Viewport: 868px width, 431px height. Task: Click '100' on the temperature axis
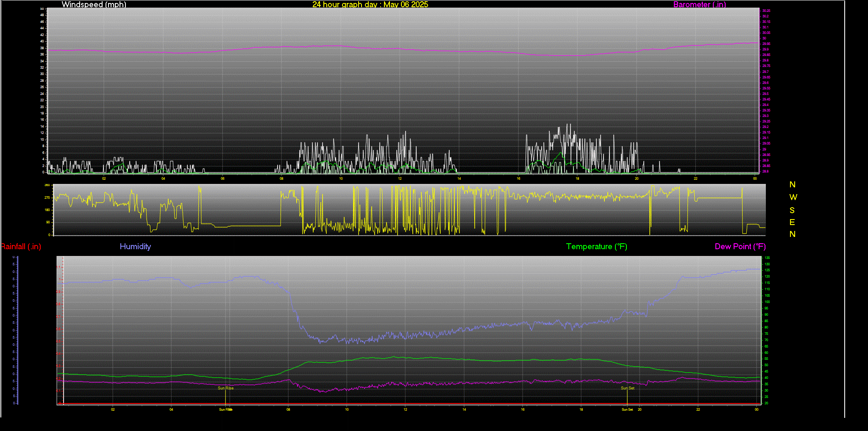point(767,302)
